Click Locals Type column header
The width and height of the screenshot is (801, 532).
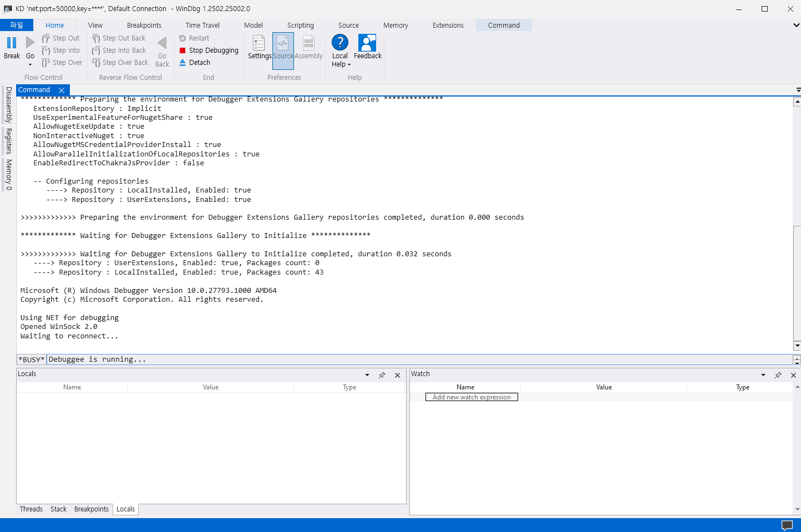pos(349,387)
